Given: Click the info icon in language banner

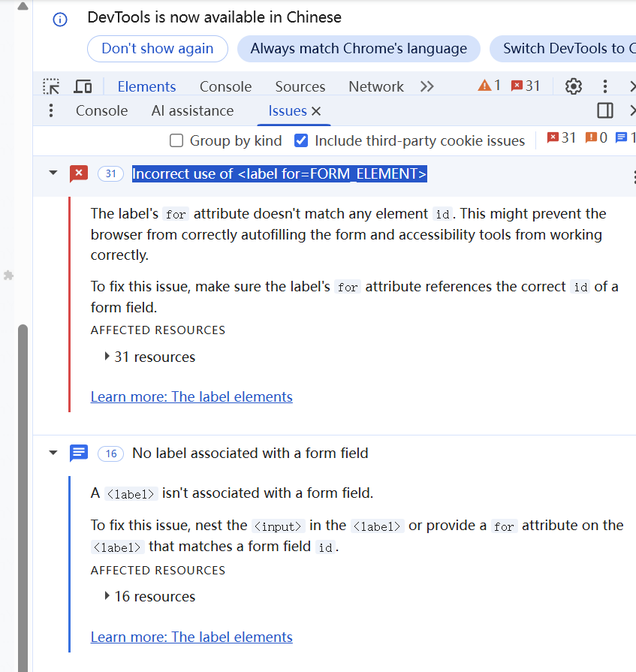Looking at the screenshot, I should point(60,20).
